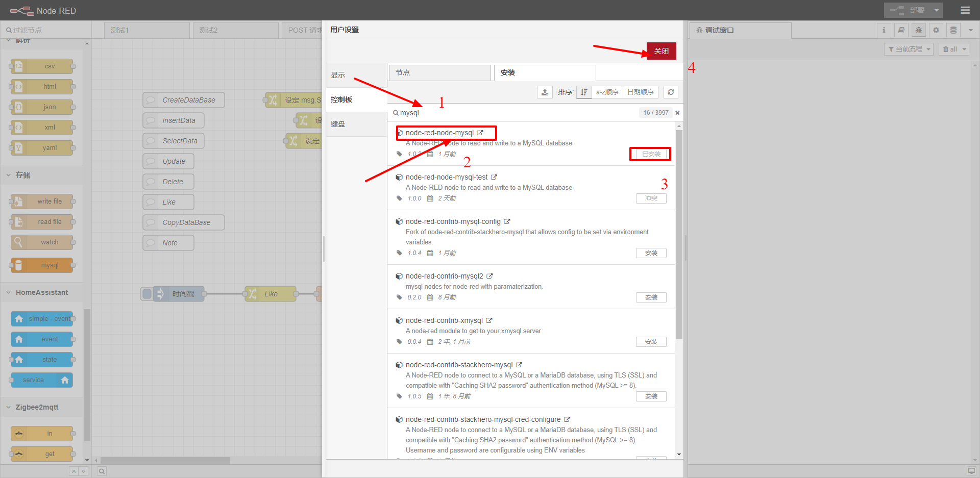Switch to the 安装 tab
This screenshot has height=478, width=980.
[x=545, y=72]
